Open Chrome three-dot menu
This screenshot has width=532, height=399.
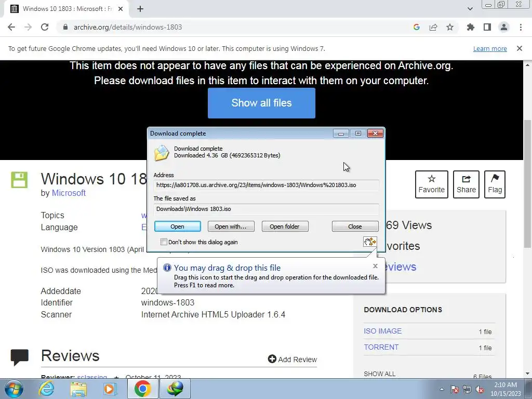pyautogui.click(x=521, y=27)
